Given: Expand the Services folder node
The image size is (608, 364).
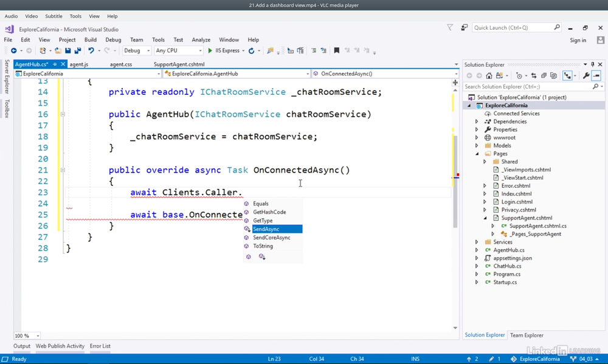Looking at the screenshot, I should click(477, 242).
